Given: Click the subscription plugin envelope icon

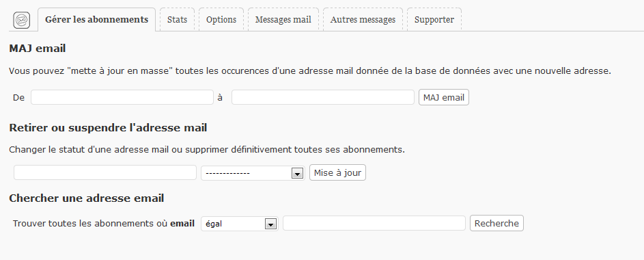Looking at the screenshot, I should coord(21,20).
